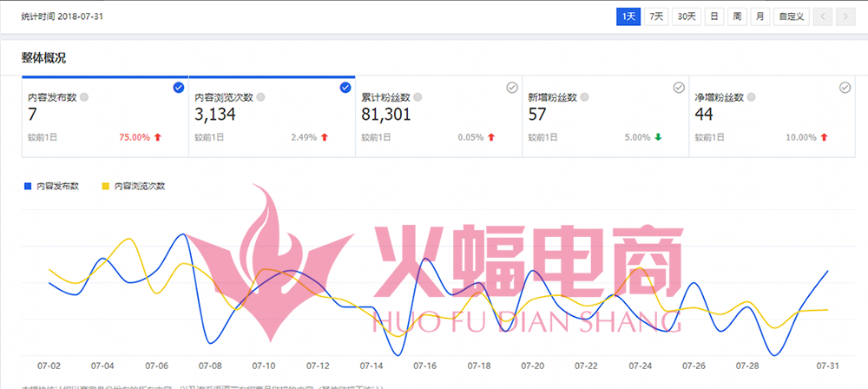
Task: Click the 2.49% change figure
Action: click(x=304, y=137)
